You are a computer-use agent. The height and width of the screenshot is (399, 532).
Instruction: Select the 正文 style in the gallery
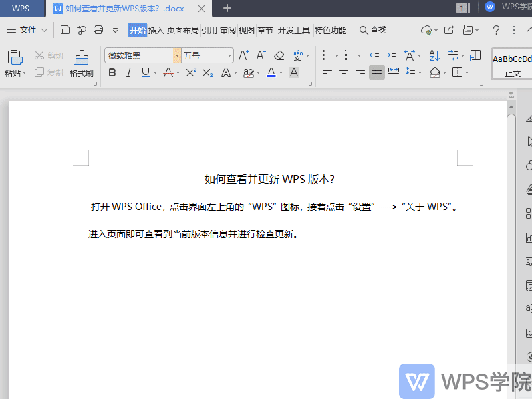(511, 65)
